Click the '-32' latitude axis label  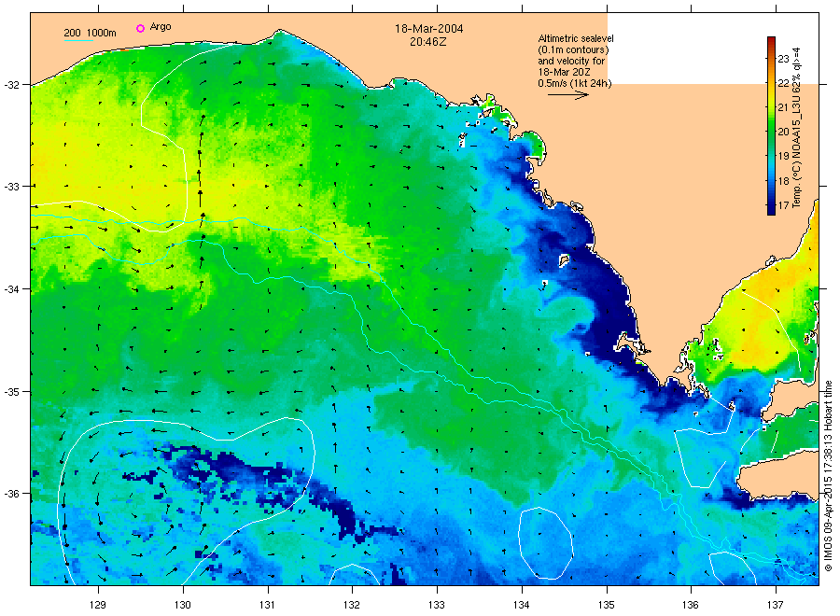[10, 85]
